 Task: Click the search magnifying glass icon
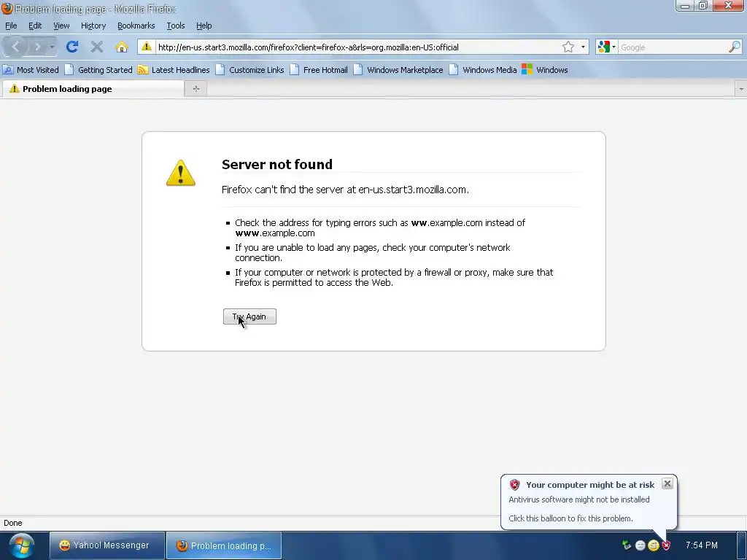click(735, 47)
